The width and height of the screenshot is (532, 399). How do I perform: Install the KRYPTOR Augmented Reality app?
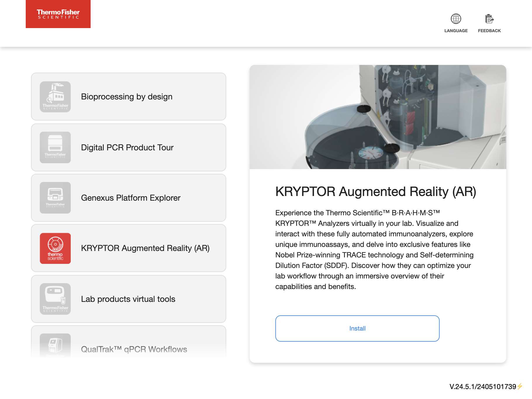click(x=357, y=328)
